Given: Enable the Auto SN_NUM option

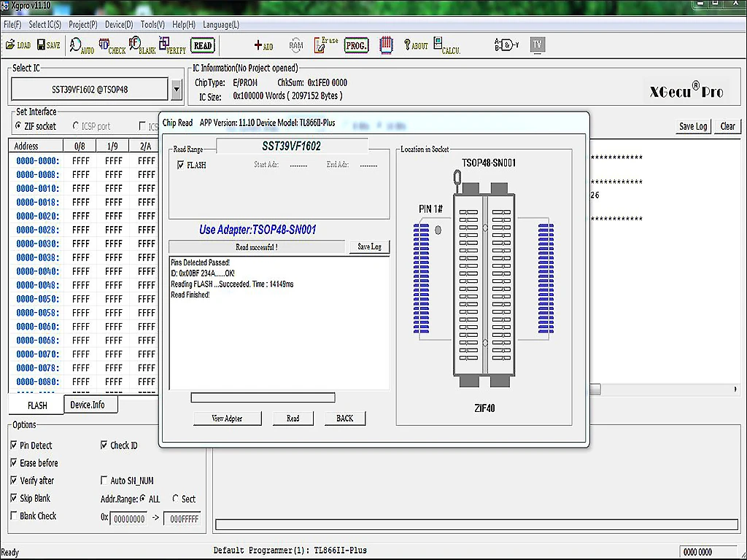Looking at the screenshot, I should pos(104,481).
